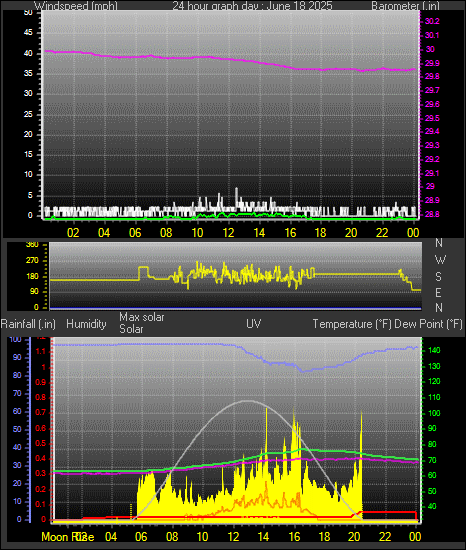Viewport: 466px width, 550px height.
Task: Click the Windspeed (mph) axis label
Action: (x=76, y=6)
